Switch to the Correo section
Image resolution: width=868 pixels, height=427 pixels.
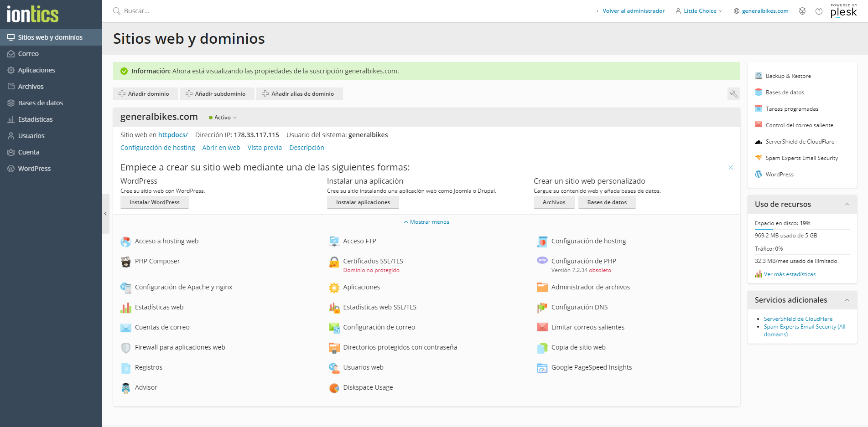pyautogui.click(x=28, y=53)
